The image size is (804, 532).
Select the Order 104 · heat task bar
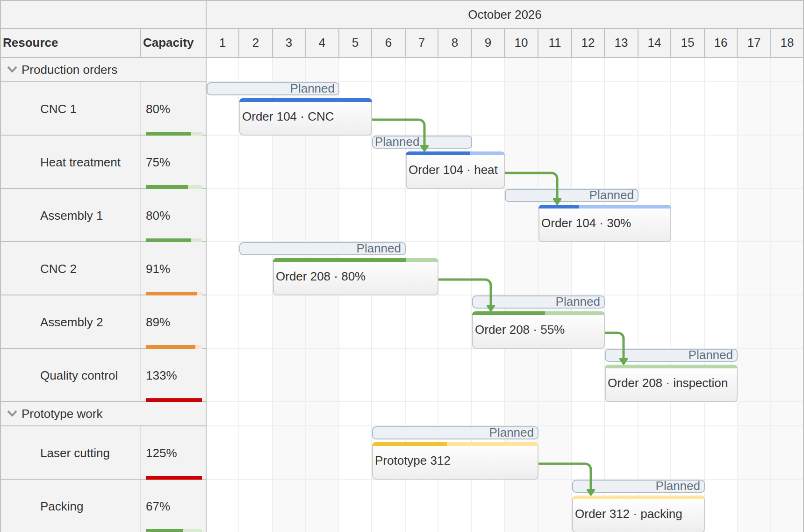(455, 170)
